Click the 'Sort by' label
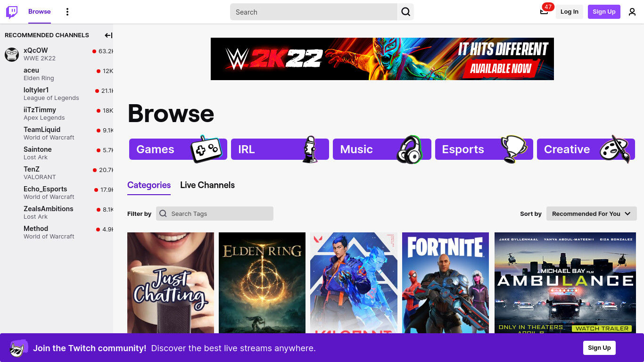 point(531,214)
